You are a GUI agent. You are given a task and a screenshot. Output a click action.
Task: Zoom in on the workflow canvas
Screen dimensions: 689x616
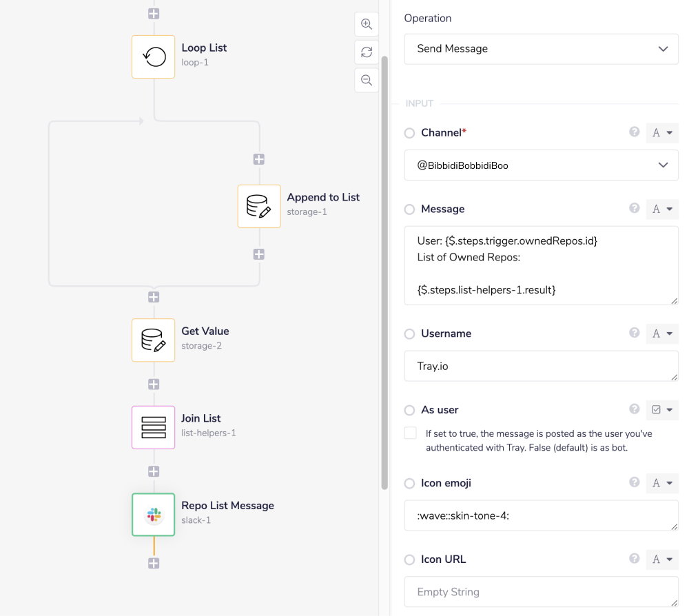coord(366,23)
